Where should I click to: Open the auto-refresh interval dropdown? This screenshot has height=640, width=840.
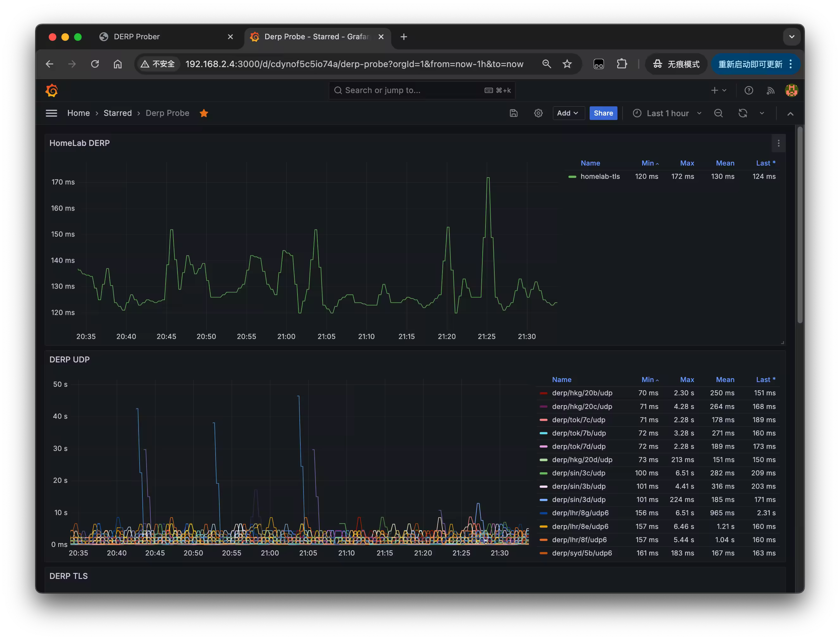click(762, 113)
